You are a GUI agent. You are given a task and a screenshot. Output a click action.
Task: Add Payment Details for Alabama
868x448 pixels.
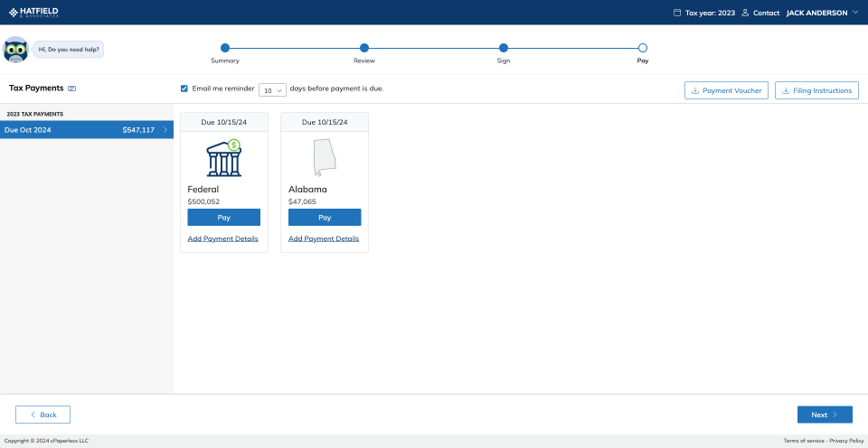pos(324,239)
